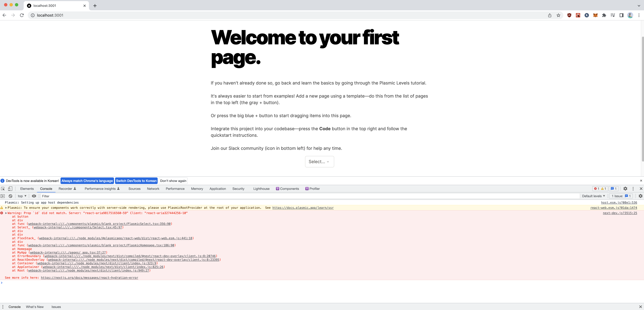The width and height of the screenshot is (644, 310).
Task: Open the Select... dropdown on page
Action: click(319, 162)
